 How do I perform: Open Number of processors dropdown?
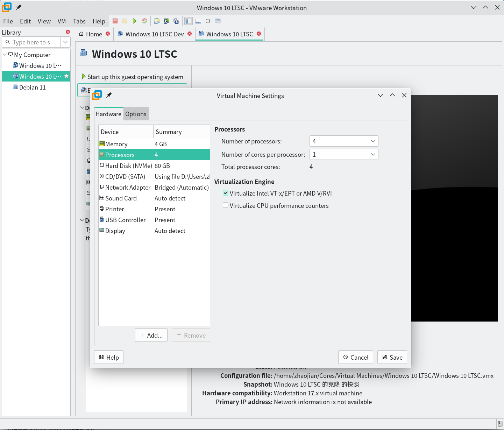pos(373,141)
